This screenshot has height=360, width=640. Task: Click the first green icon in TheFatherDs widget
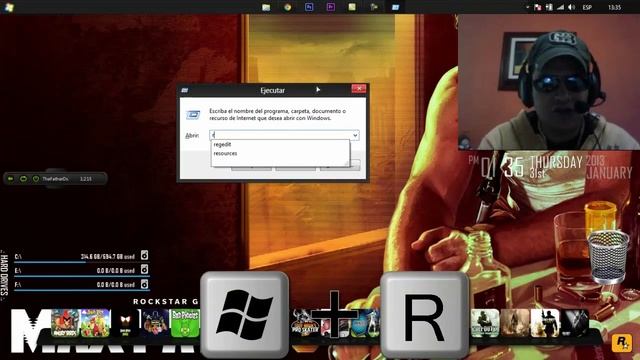point(11,179)
